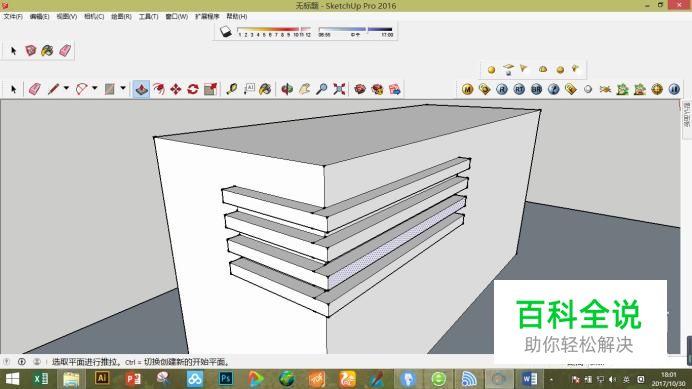Open the Arc tool dropdown arrow

click(x=94, y=88)
